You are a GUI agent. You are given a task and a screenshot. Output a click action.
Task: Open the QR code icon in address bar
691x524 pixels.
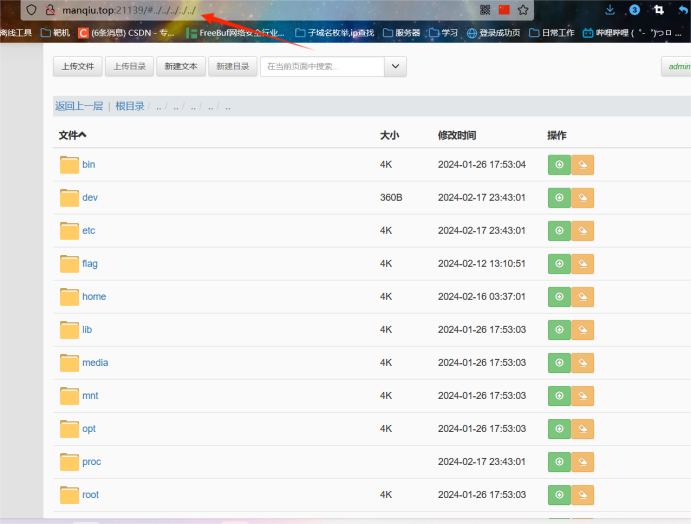[485, 10]
